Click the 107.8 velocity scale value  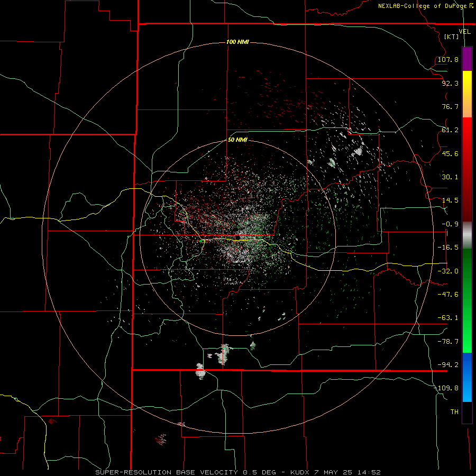click(448, 59)
